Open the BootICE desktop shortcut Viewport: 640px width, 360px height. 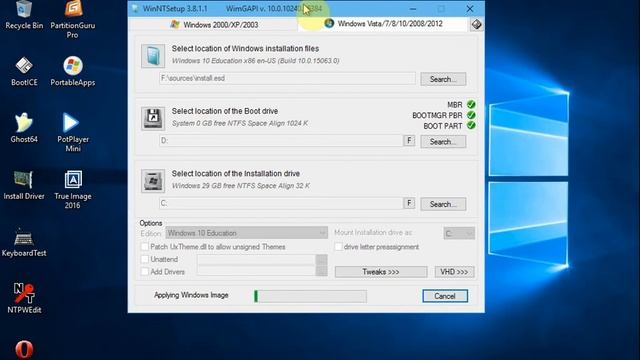click(24, 72)
